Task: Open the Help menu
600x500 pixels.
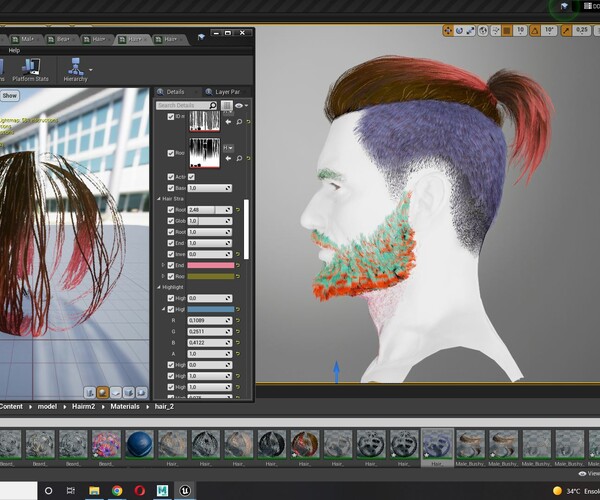Action: pos(14,50)
